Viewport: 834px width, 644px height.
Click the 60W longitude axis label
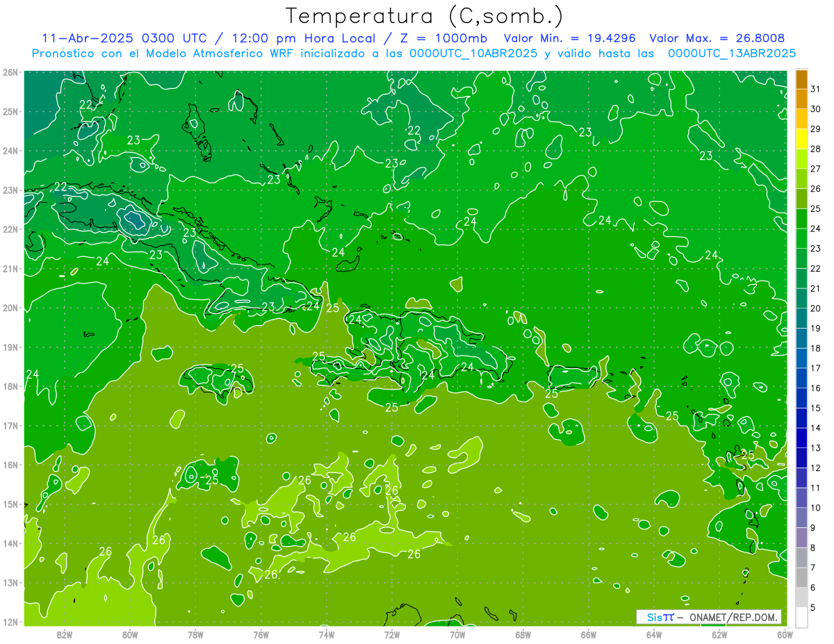tap(785, 634)
